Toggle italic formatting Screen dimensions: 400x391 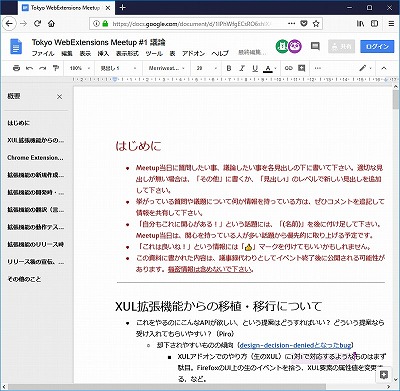242,68
